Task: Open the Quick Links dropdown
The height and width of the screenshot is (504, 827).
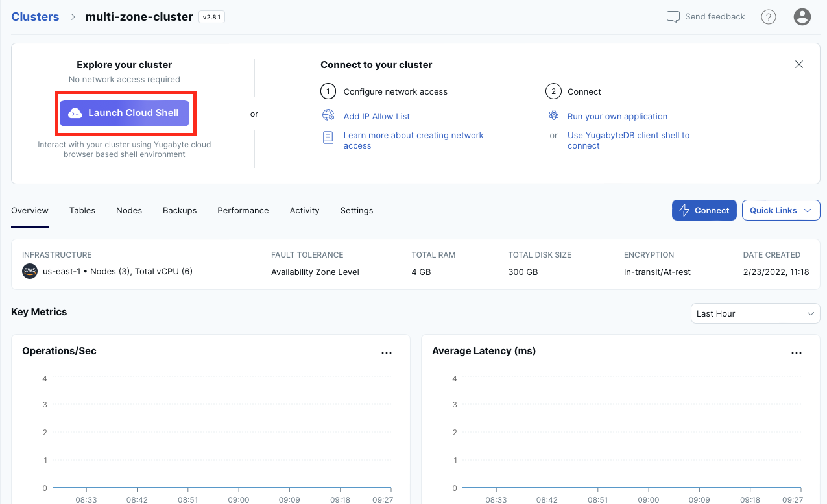Action: (x=780, y=210)
